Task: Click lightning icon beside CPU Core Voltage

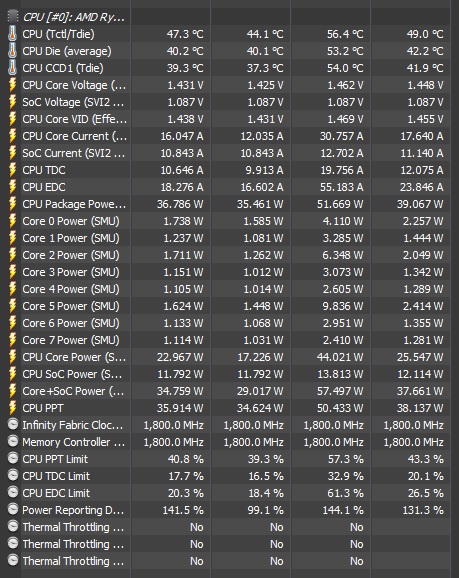Action: point(13,84)
